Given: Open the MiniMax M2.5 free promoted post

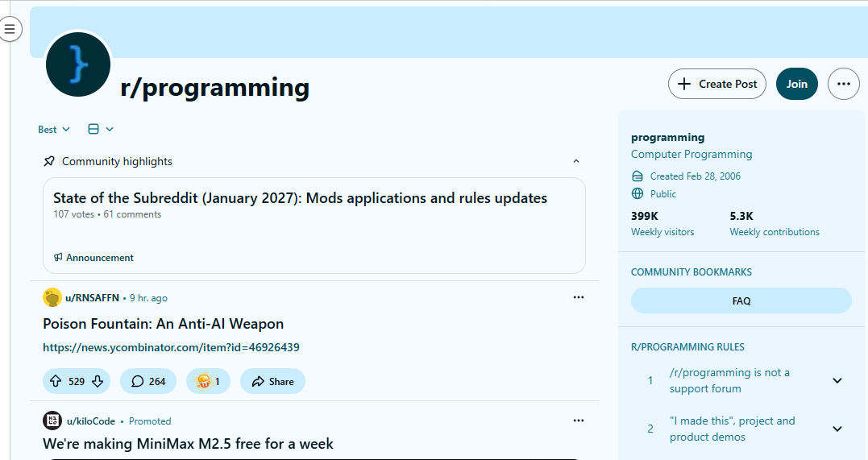Looking at the screenshot, I should pyautogui.click(x=189, y=444).
